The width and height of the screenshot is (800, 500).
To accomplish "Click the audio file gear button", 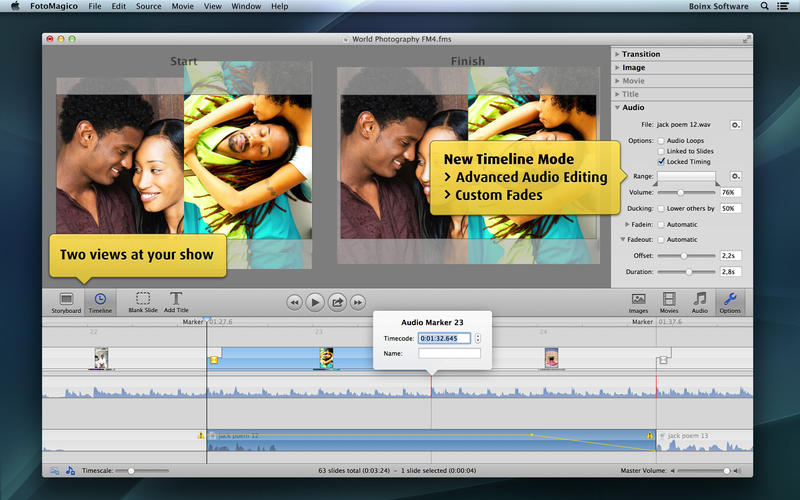I will [x=735, y=125].
